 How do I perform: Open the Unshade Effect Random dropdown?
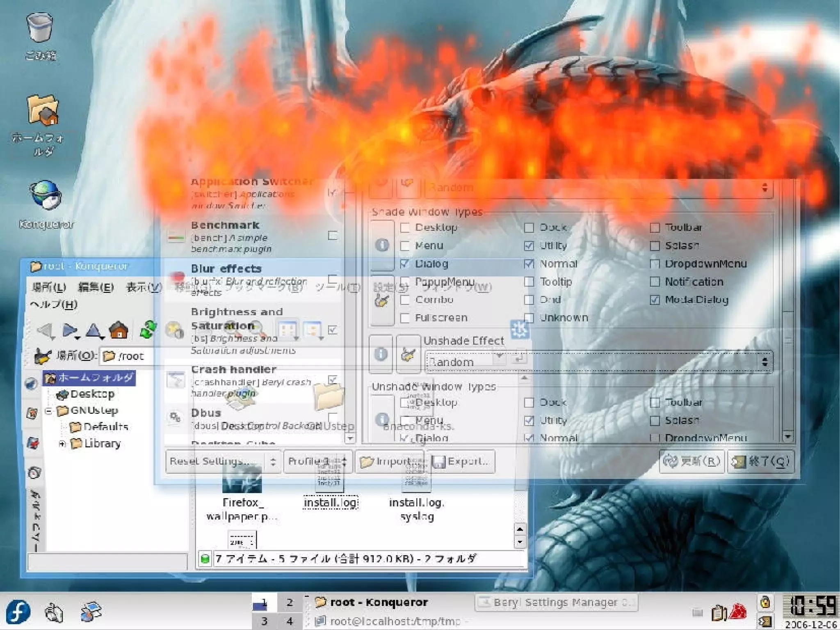coord(598,362)
